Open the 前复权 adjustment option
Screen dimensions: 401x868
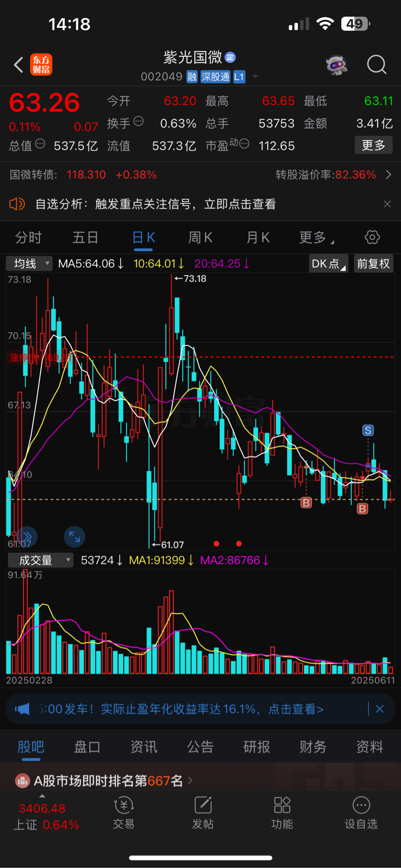coord(373,264)
